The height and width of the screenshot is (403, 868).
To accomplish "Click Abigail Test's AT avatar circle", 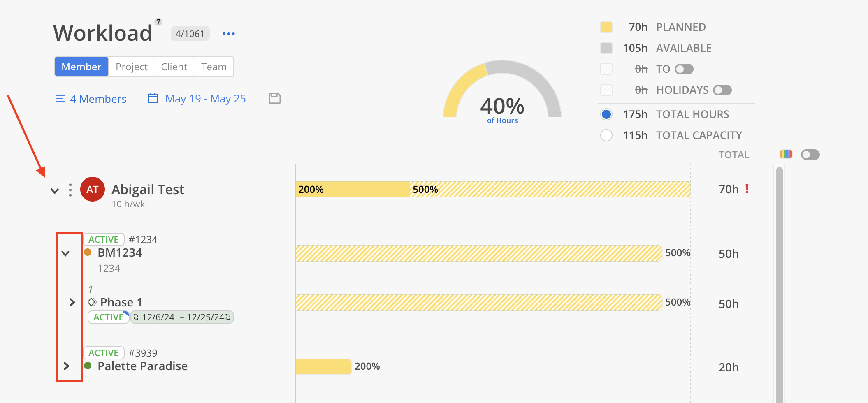I will (x=92, y=189).
